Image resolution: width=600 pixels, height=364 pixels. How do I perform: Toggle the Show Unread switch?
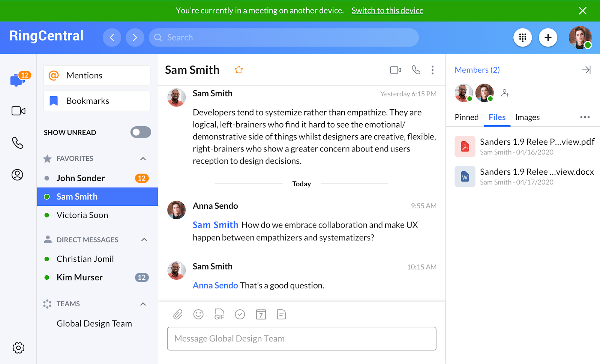[141, 132]
